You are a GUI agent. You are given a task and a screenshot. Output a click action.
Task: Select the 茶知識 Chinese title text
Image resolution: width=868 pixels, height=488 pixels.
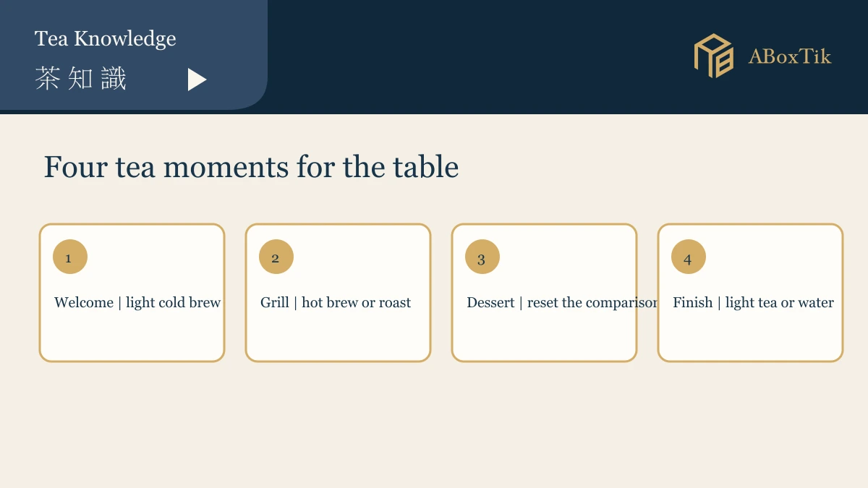click(81, 79)
